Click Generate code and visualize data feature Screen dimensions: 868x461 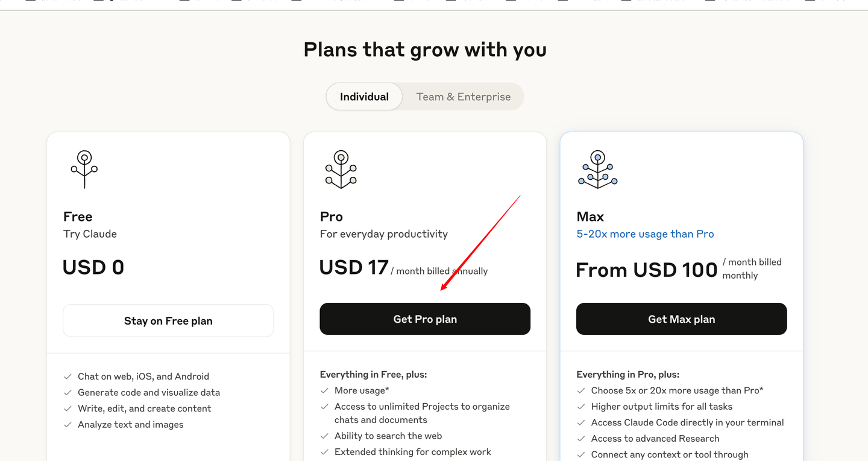[149, 392]
